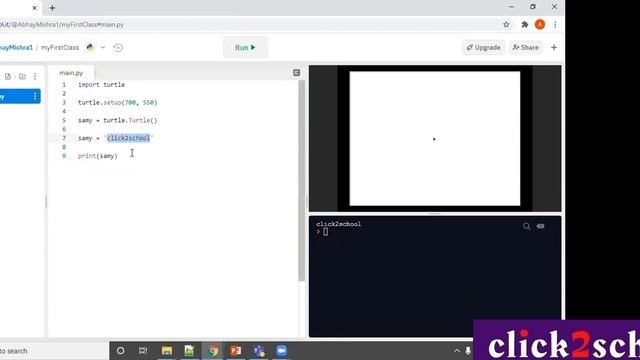Add a new file icon
The image size is (640, 360).
coord(8,76)
